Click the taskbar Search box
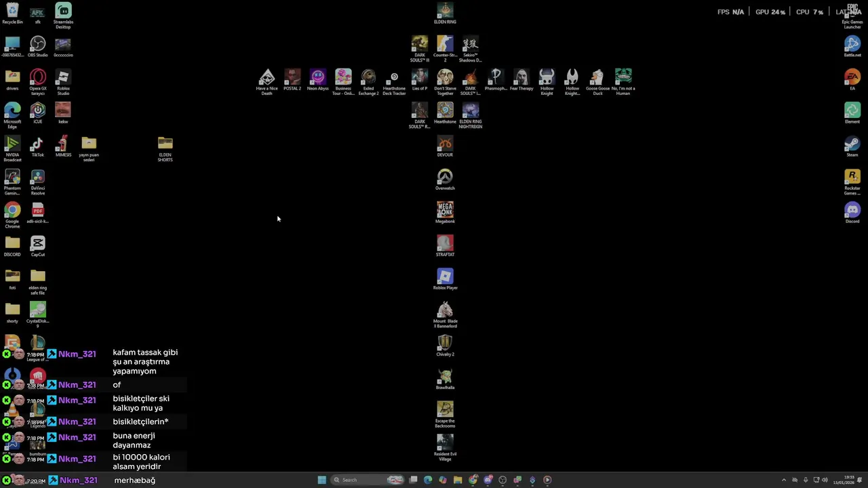Viewport: 868px width, 488px height. click(368, 480)
